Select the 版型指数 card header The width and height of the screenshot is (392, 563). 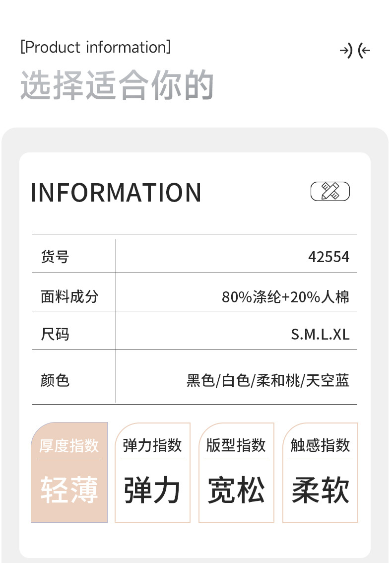tap(236, 445)
